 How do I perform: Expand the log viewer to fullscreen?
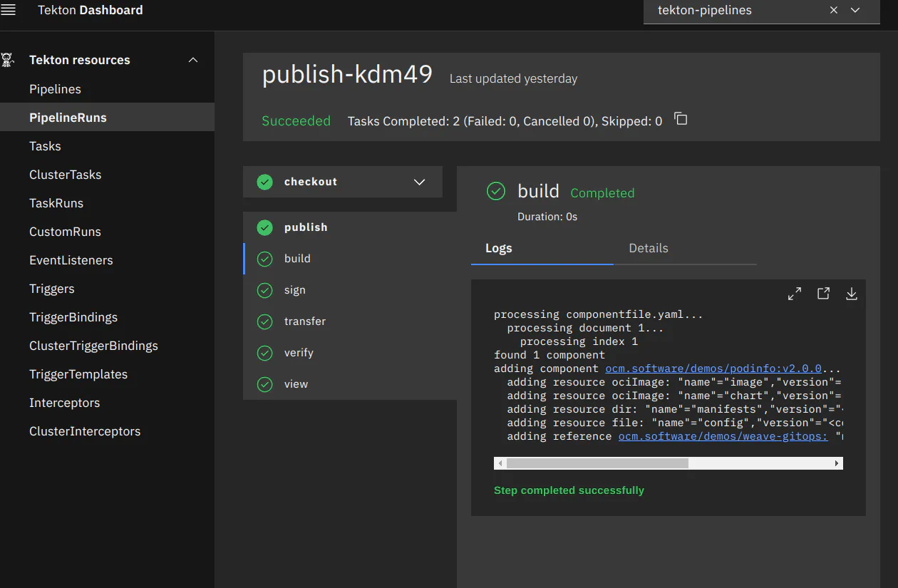coord(794,293)
